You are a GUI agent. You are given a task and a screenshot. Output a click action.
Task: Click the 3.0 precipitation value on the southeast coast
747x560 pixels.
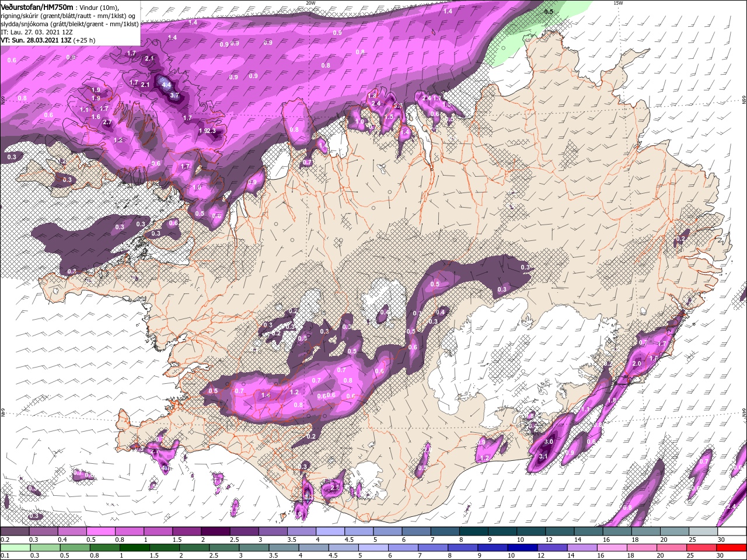[x=549, y=442]
